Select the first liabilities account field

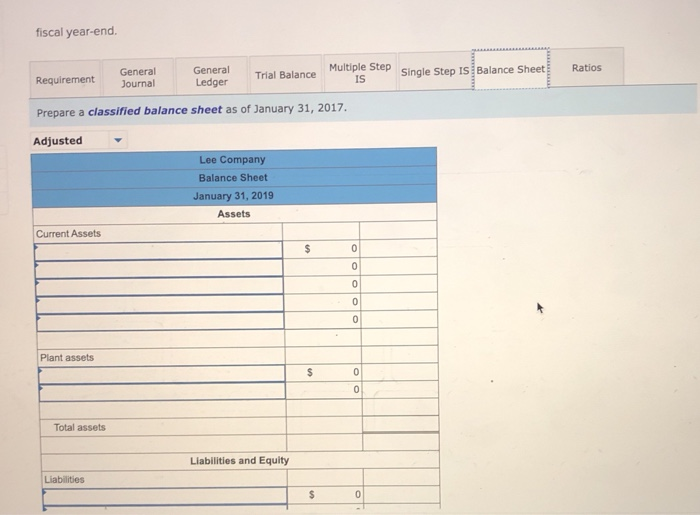click(164, 496)
